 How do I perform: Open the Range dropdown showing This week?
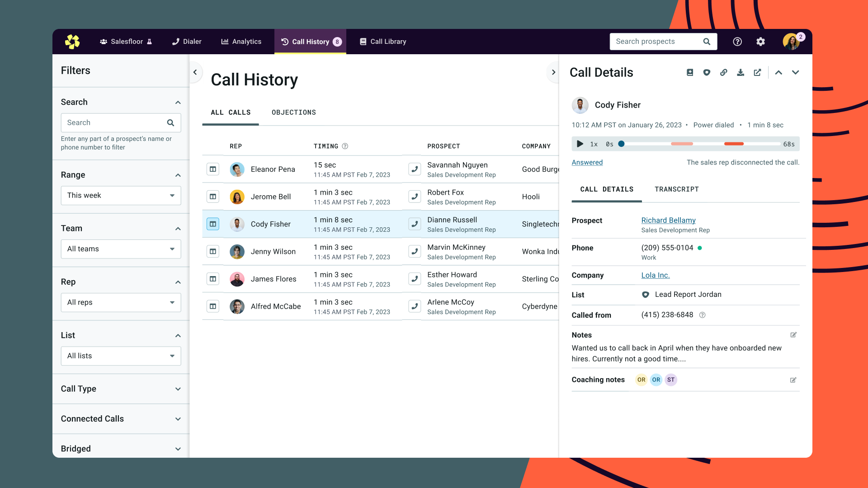point(121,196)
